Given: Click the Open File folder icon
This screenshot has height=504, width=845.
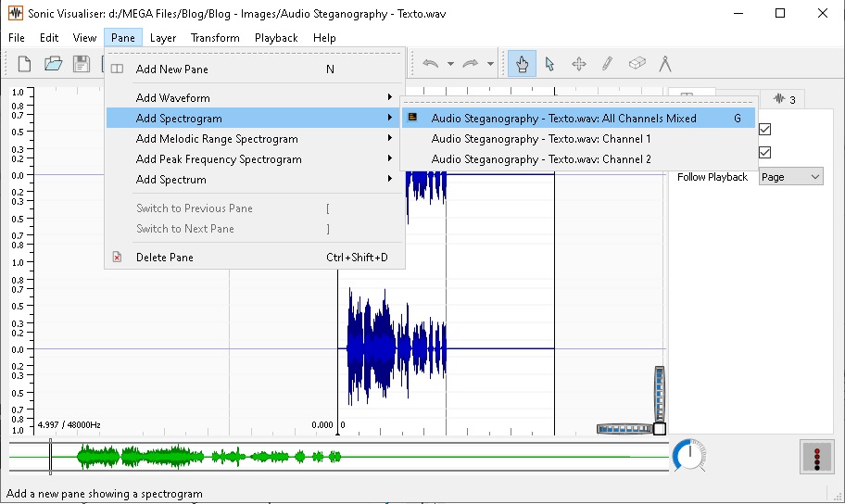Looking at the screenshot, I should point(53,64).
